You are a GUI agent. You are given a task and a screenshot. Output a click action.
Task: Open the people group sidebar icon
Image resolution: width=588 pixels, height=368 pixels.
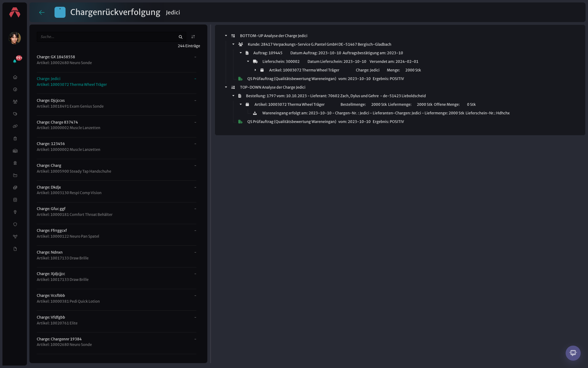pos(15,102)
